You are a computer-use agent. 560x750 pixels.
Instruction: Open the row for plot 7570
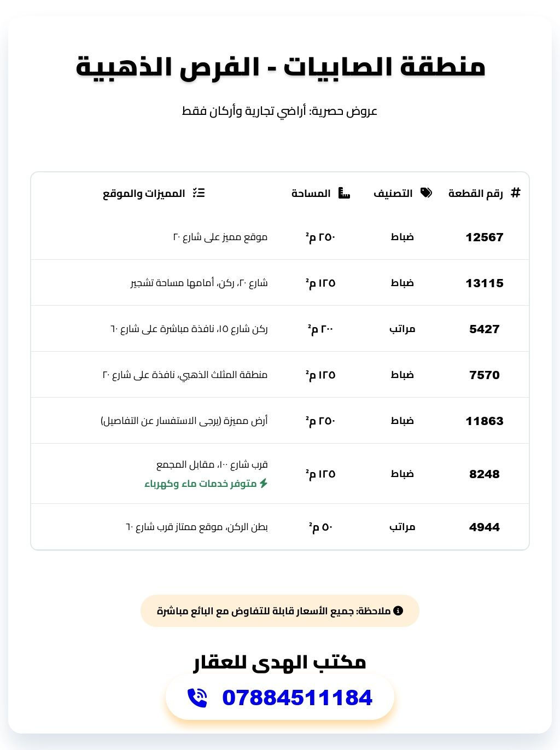pyautogui.click(x=484, y=375)
